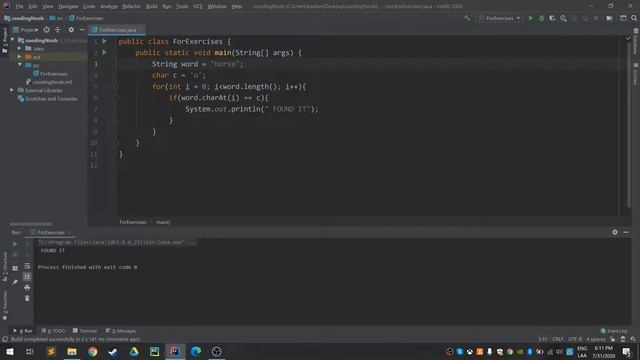The image size is (640, 360).
Task: Click the Build project hammer icon
Action: (467, 18)
